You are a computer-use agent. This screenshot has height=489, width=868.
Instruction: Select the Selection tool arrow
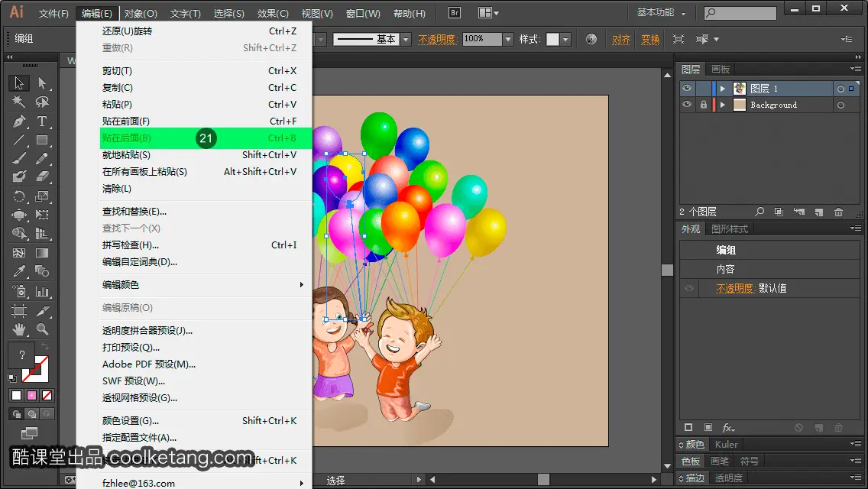pos(19,83)
